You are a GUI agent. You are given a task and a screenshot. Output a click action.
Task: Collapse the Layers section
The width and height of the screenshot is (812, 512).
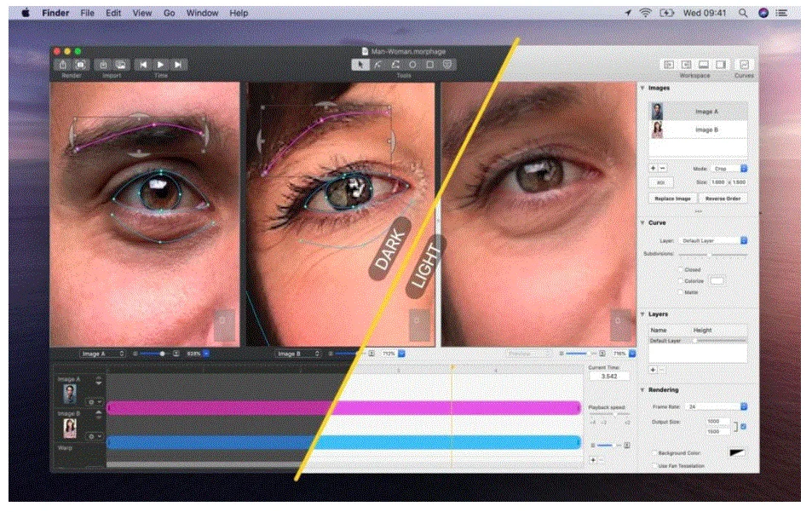click(642, 314)
